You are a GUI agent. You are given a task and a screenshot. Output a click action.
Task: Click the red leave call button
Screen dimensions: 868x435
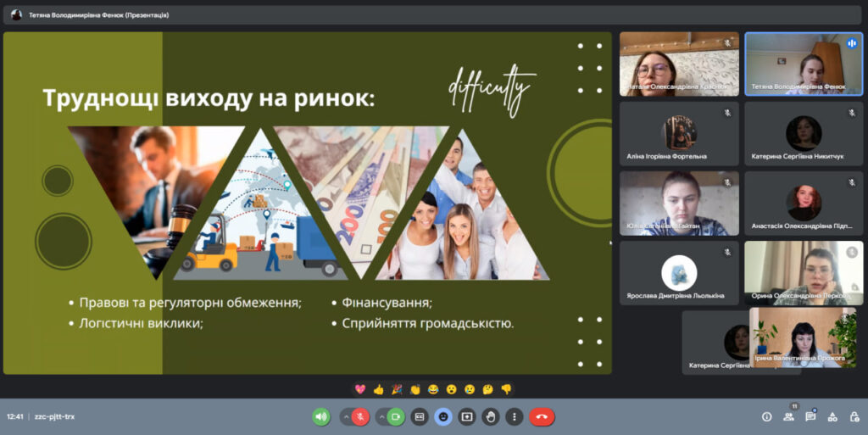click(542, 416)
